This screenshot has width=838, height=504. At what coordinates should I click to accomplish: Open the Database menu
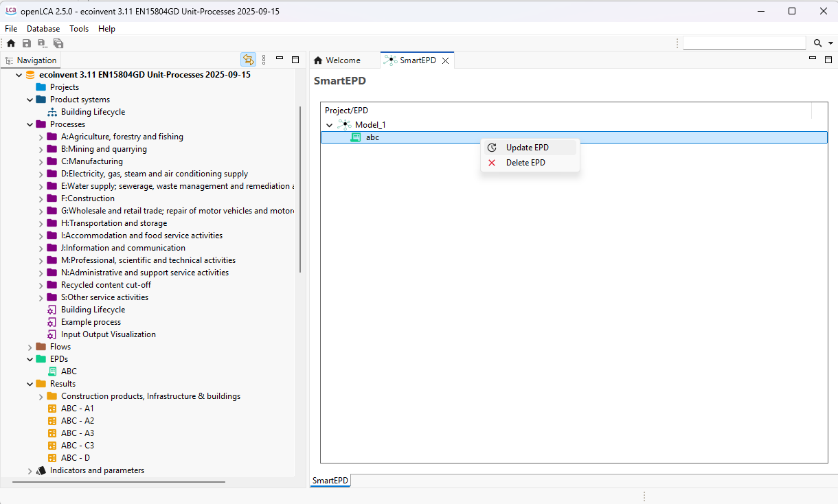coord(43,29)
